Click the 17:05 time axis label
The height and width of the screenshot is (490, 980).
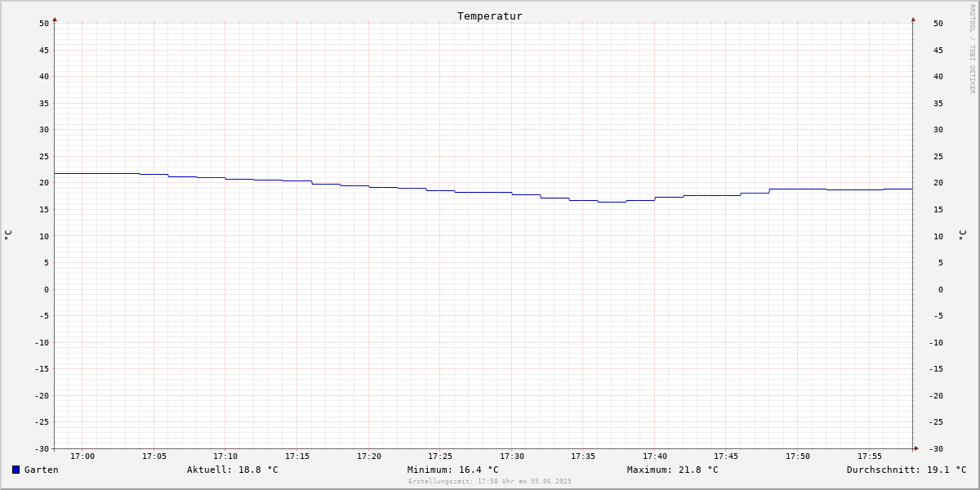[x=154, y=457]
